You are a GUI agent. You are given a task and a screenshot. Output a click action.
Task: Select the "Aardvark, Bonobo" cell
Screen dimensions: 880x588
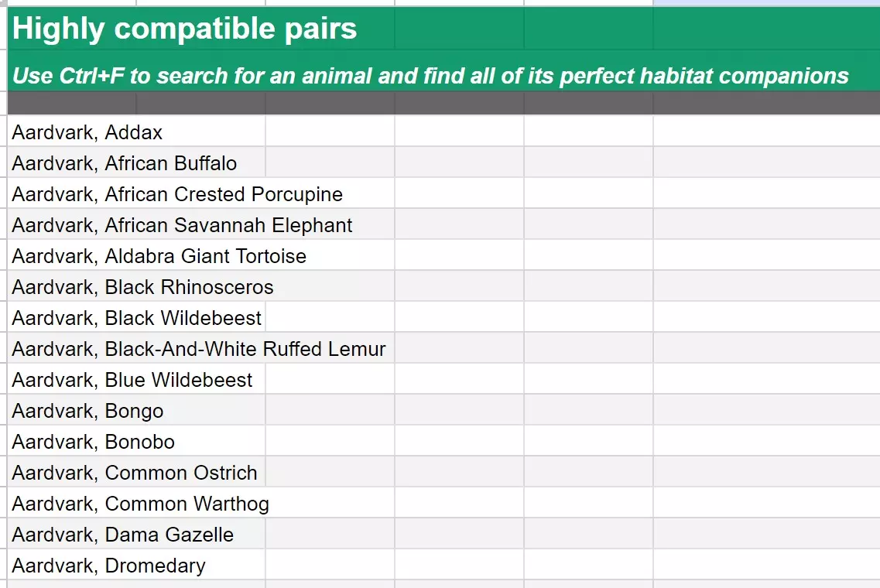click(94, 442)
